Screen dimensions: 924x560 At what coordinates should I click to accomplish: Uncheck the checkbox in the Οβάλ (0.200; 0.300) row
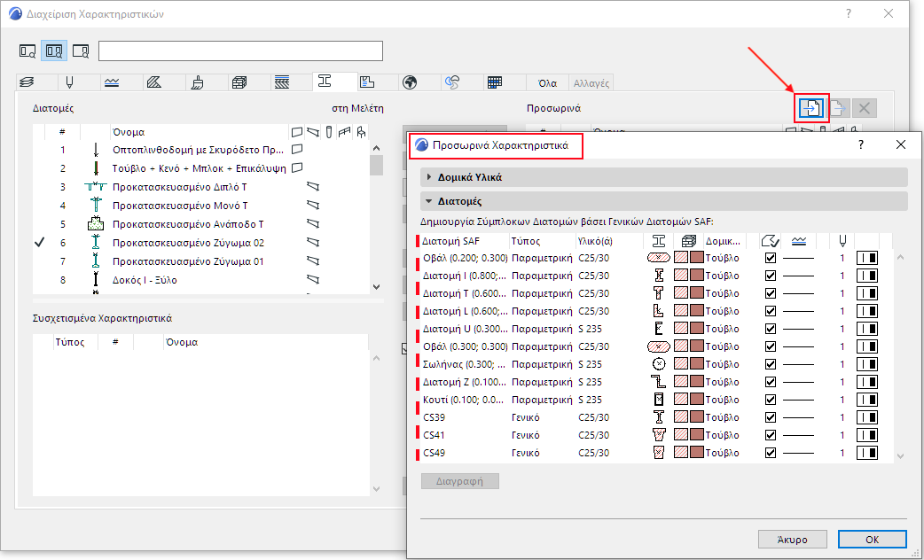[x=771, y=258]
